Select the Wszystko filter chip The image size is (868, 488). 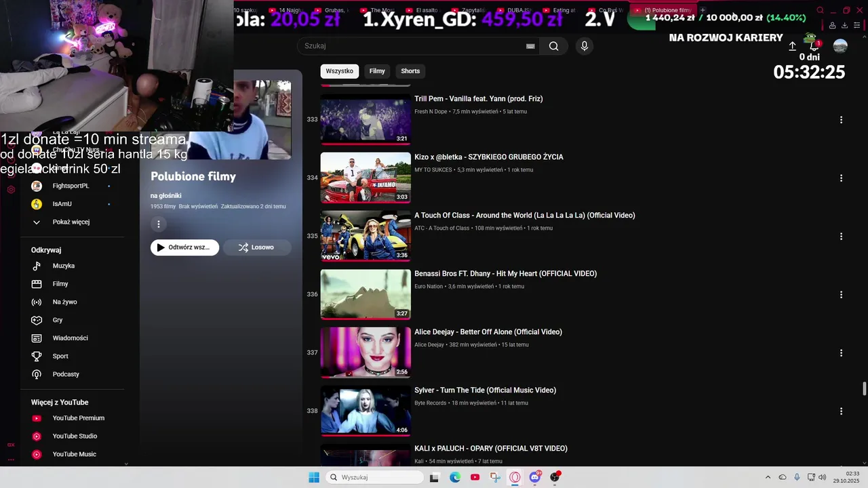(339, 71)
